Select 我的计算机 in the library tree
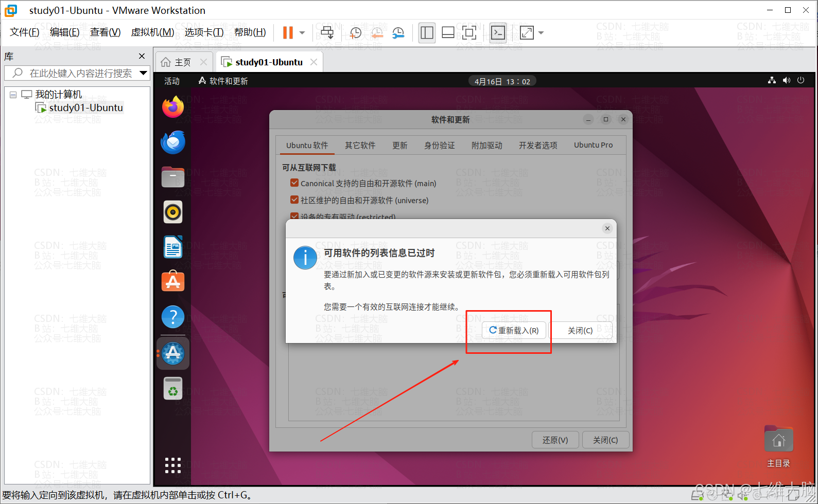Viewport: 818px width, 504px height. point(58,94)
